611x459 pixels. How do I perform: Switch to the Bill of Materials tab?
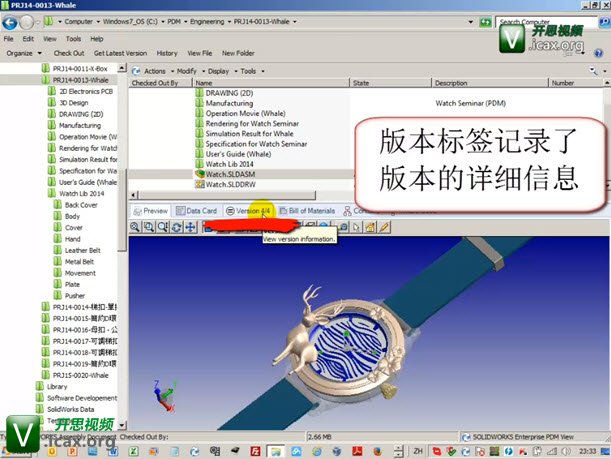pos(307,211)
